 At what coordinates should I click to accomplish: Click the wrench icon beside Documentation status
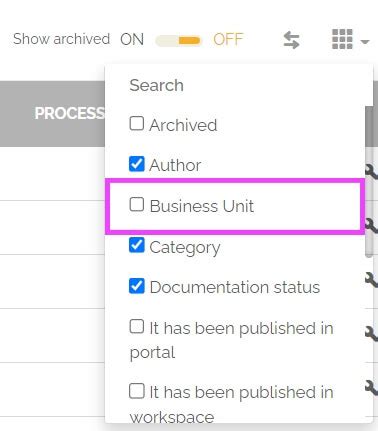(x=371, y=280)
